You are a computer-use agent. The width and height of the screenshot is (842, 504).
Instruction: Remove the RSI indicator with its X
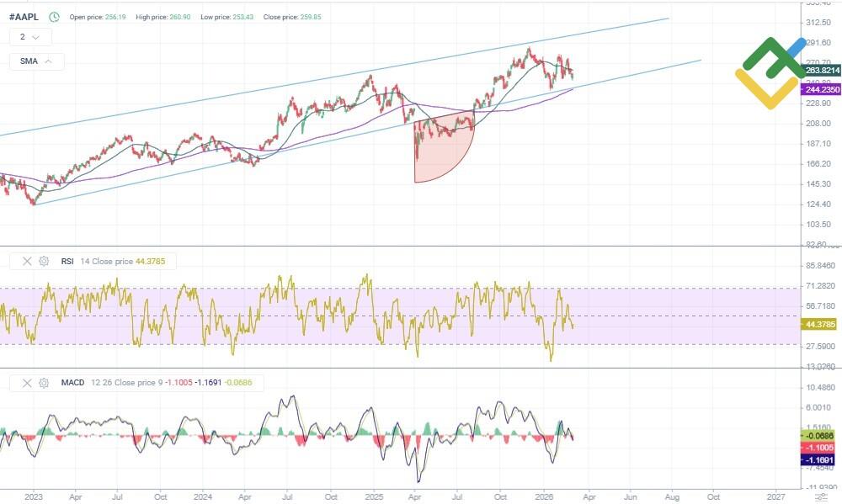26,262
